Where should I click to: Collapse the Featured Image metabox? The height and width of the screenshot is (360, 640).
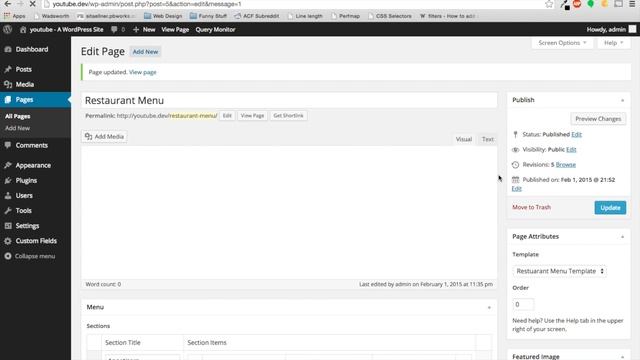click(x=622, y=357)
